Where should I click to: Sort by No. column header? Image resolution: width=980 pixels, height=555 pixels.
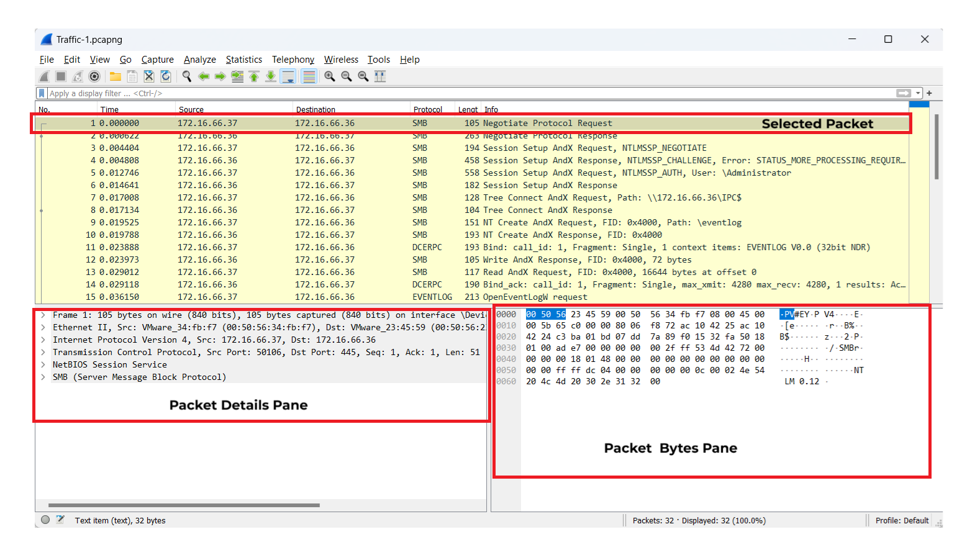tap(67, 109)
